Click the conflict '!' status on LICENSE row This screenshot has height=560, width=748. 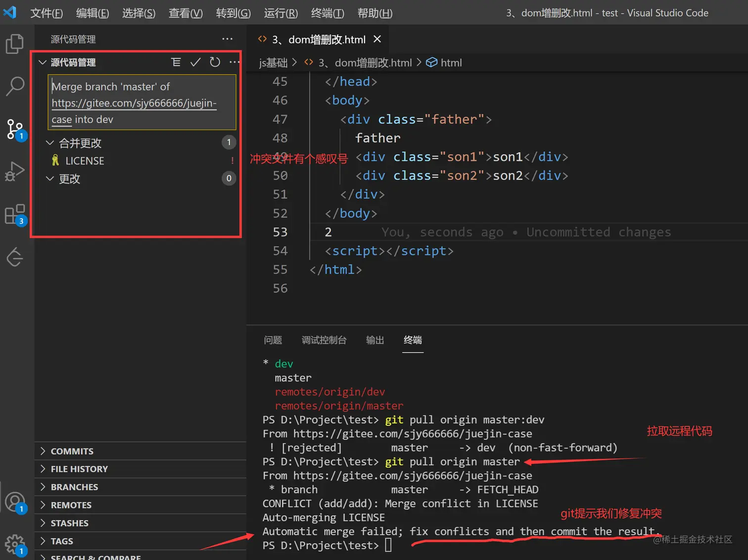coord(232,161)
